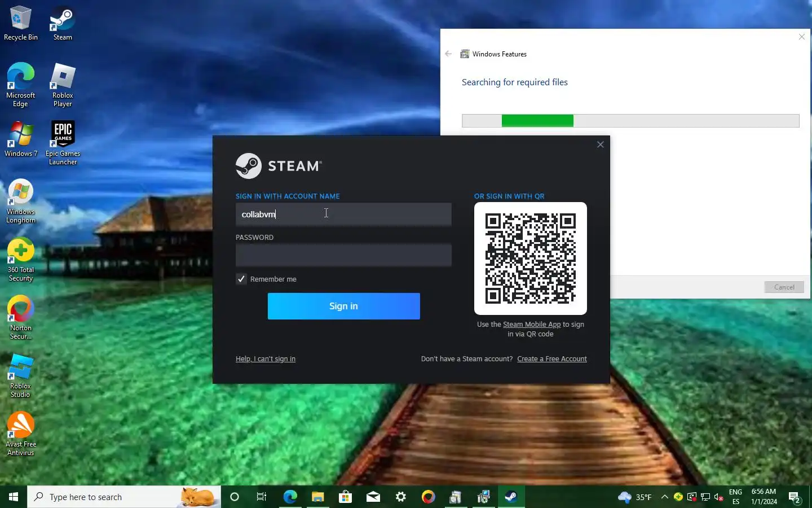Click Create a Free Account link
This screenshot has width=812, height=508.
552,359
